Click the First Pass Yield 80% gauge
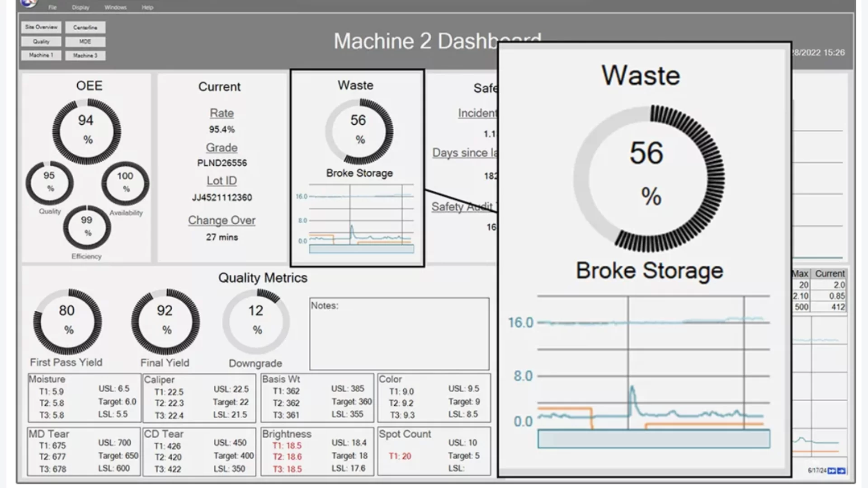This screenshot has width=868, height=488. coord(67,321)
